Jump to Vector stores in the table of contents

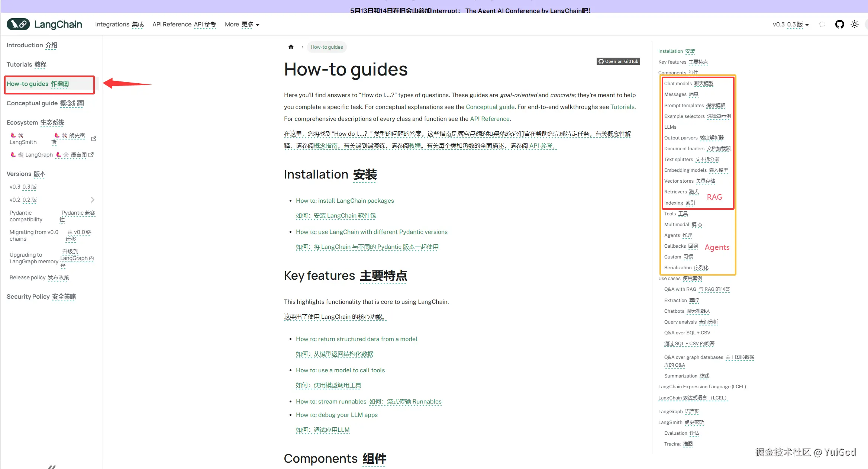coord(690,181)
